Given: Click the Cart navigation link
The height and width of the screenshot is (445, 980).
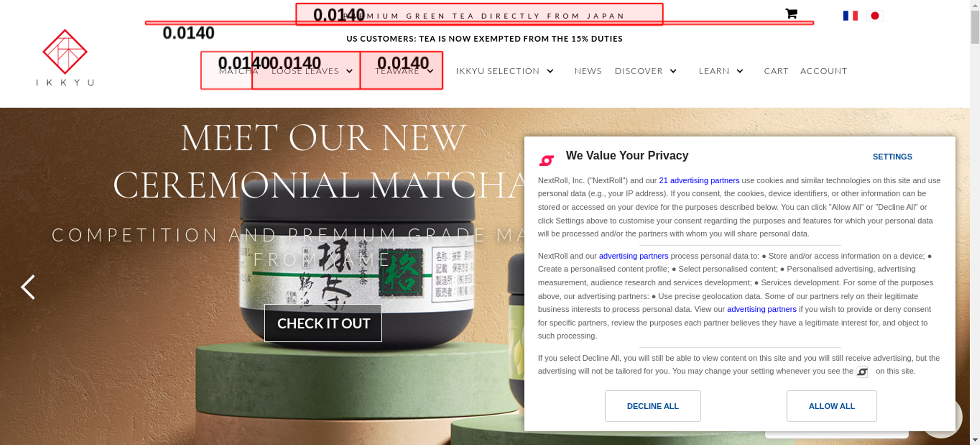Looking at the screenshot, I should pos(776,71).
